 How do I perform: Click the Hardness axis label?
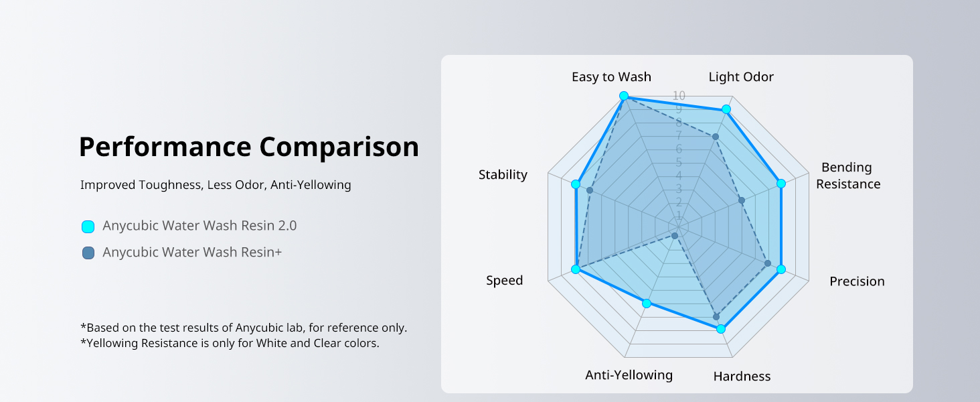[742, 377]
